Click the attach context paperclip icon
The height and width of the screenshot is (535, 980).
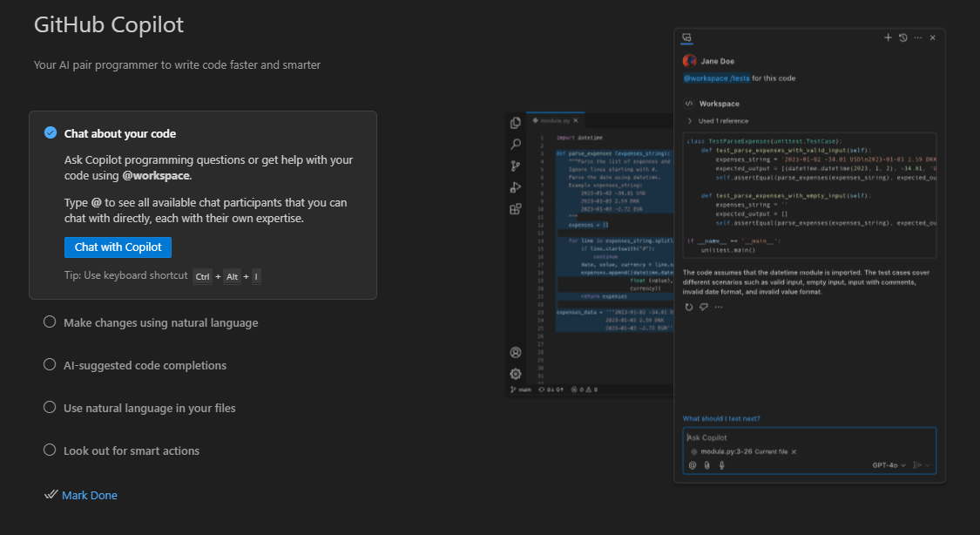point(706,465)
